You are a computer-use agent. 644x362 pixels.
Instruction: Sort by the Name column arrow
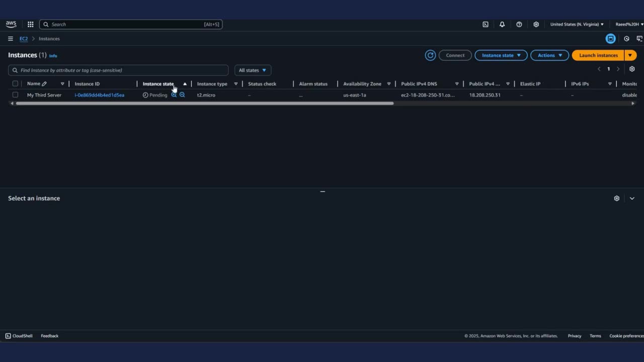click(x=62, y=84)
